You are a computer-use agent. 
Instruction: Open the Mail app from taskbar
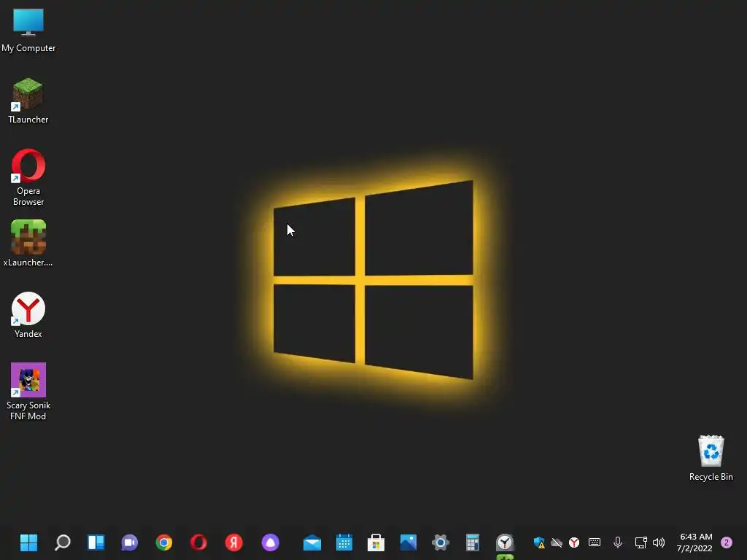312,542
